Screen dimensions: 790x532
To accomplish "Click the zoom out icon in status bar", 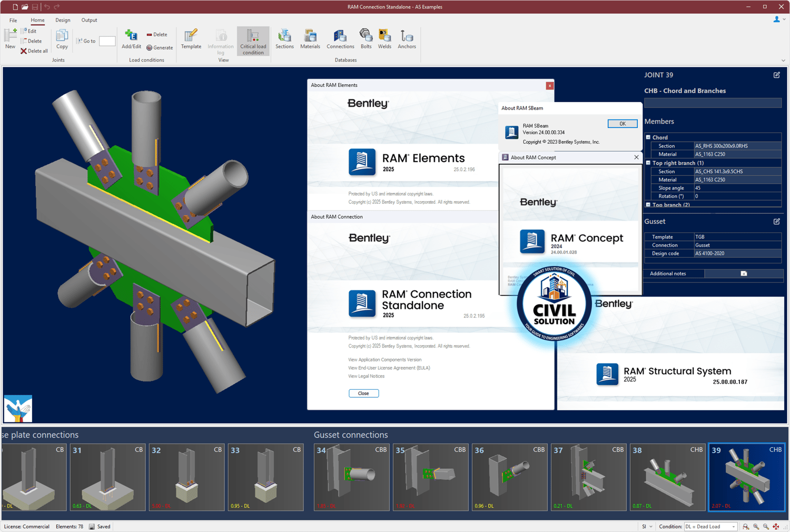I will click(x=766, y=527).
